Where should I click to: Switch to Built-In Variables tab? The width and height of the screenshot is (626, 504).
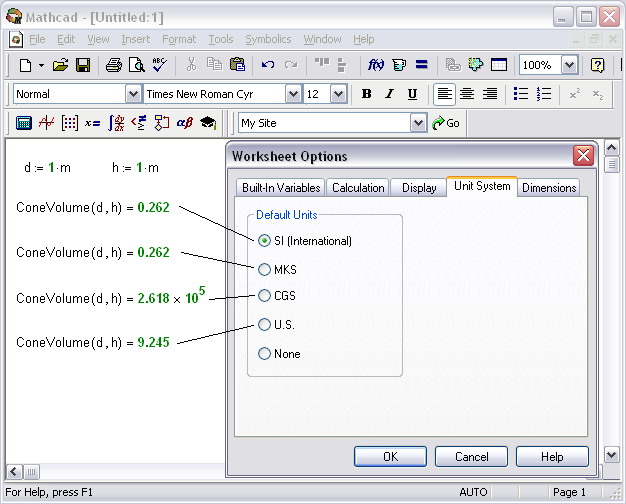tap(281, 188)
